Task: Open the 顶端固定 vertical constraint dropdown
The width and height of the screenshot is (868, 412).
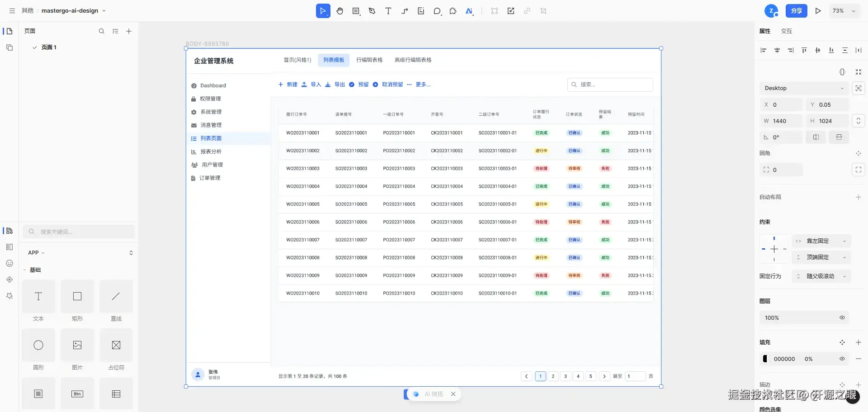Action: point(822,257)
